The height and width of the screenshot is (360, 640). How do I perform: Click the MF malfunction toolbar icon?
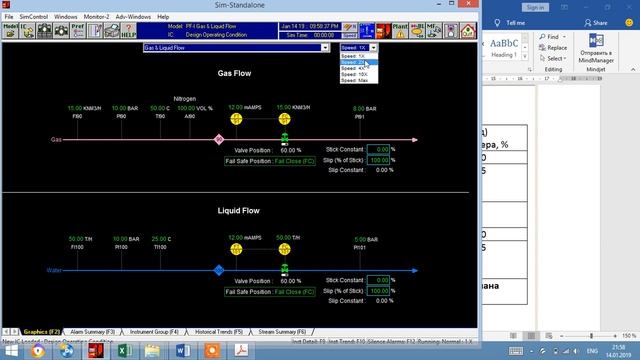coord(434,31)
